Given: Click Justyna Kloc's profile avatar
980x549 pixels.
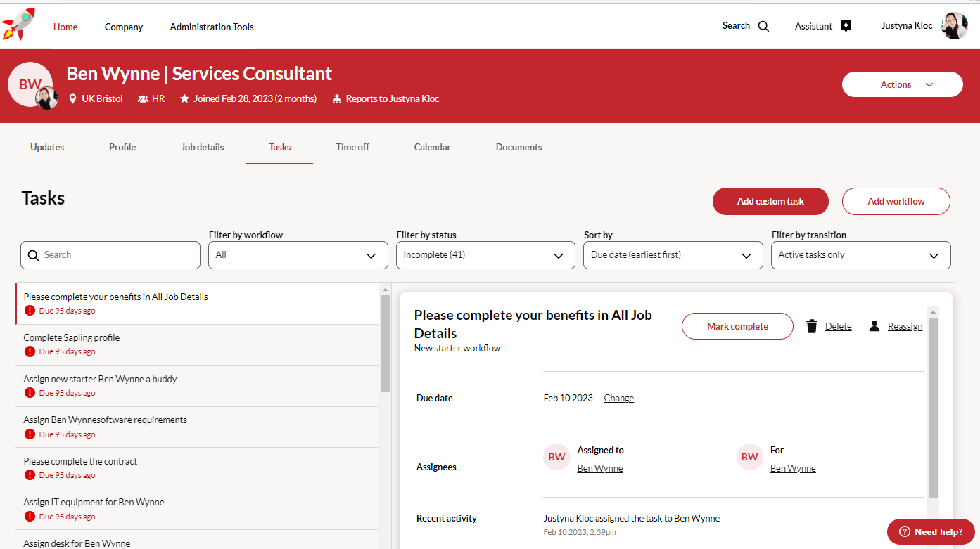Looking at the screenshot, I should tap(954, 26).
